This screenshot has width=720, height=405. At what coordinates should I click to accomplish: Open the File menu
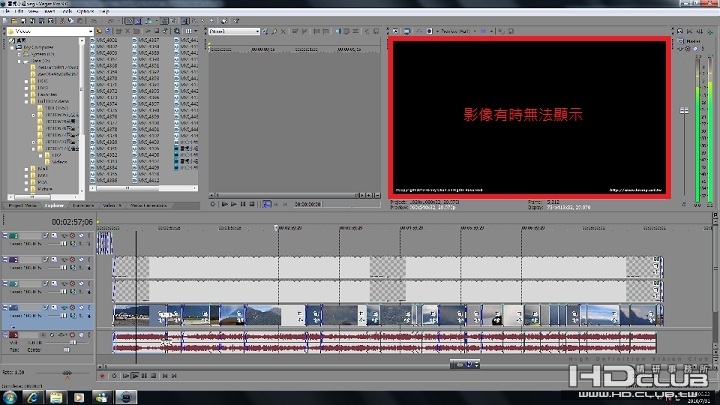(x=6, y=11)
